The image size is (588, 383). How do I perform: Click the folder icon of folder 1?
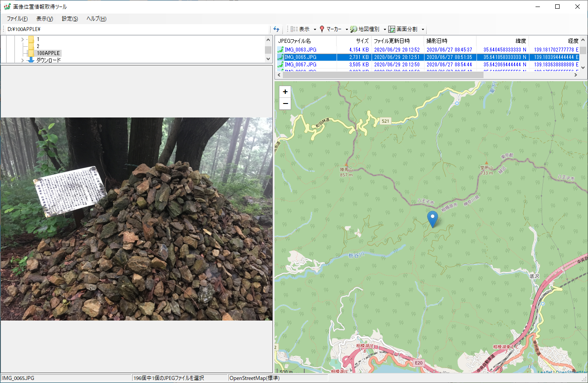[x=31, y=39]
